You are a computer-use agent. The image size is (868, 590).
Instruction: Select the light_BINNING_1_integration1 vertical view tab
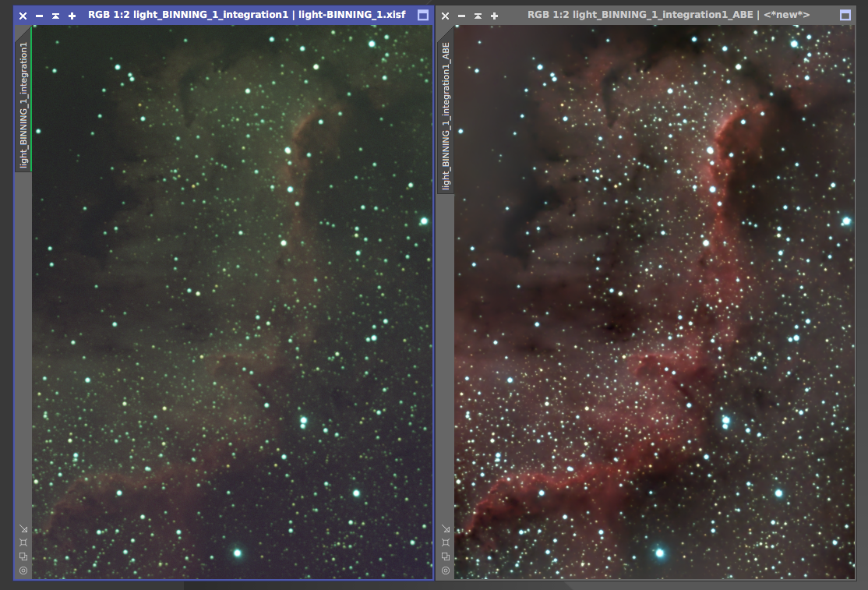pos(23,105)
